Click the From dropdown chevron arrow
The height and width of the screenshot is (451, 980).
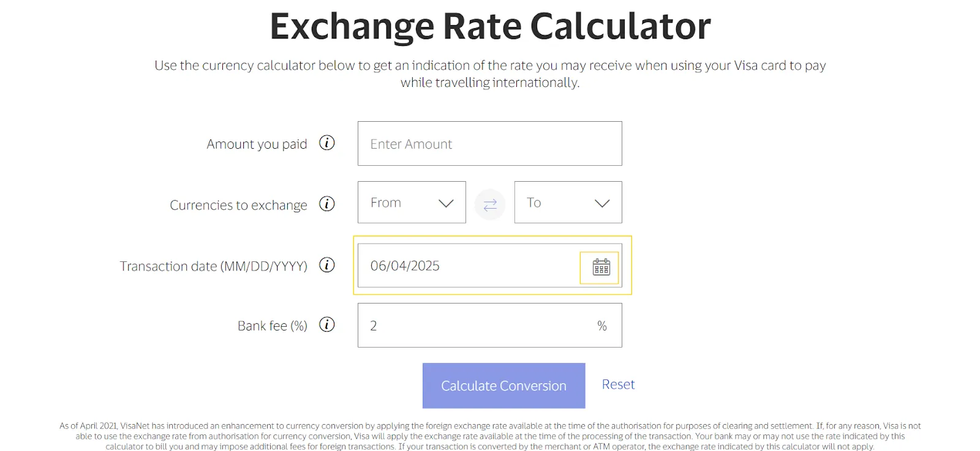445,203
